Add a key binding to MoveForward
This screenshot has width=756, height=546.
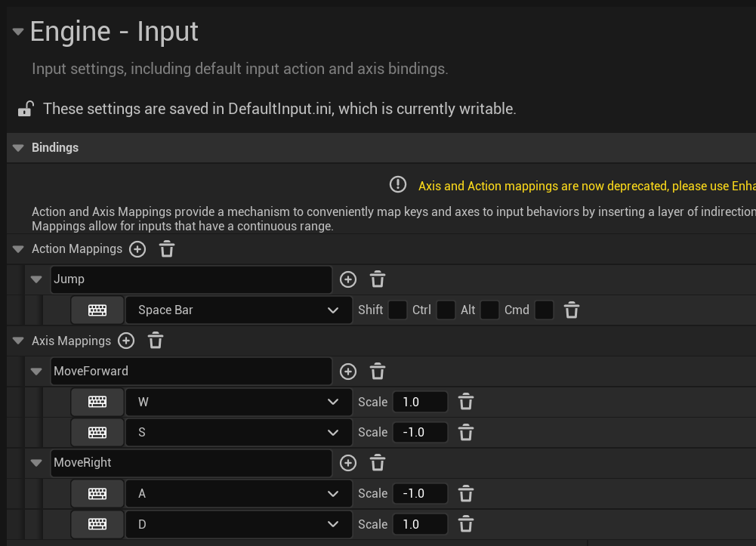click(x=348, y=372)
